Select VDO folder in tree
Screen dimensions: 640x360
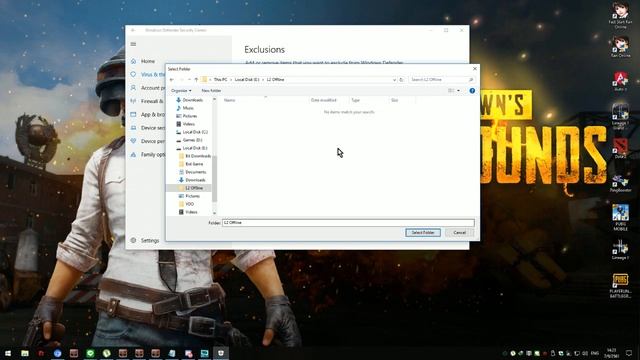coord(187,204)
